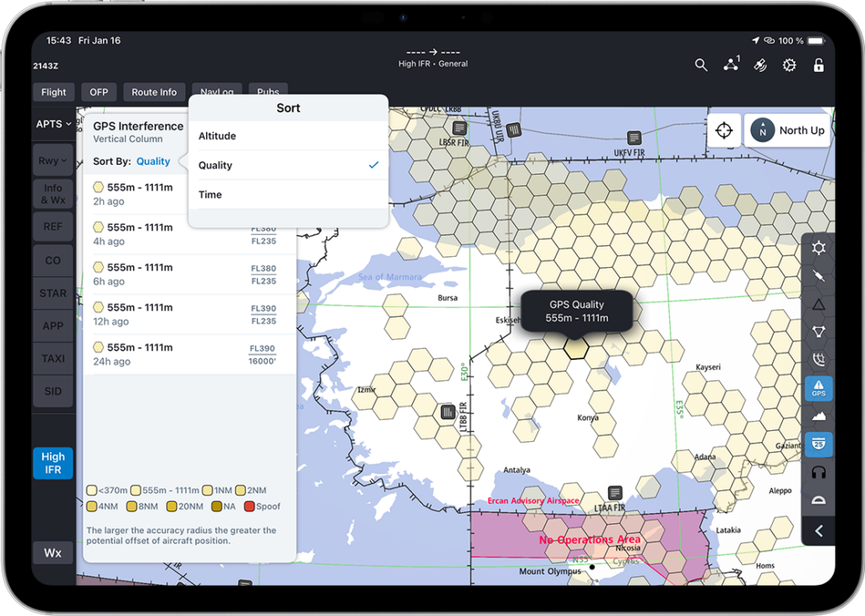Open the REF charts button
Image resolution: width=865 pixels, height=616 pixels.
click(x=53, y=226)
